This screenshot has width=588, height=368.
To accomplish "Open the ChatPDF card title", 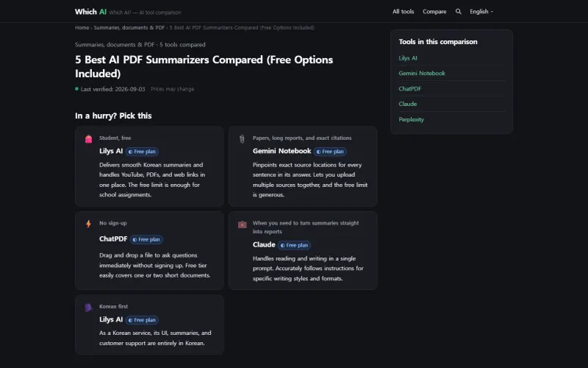I will [x=113, y=238].
